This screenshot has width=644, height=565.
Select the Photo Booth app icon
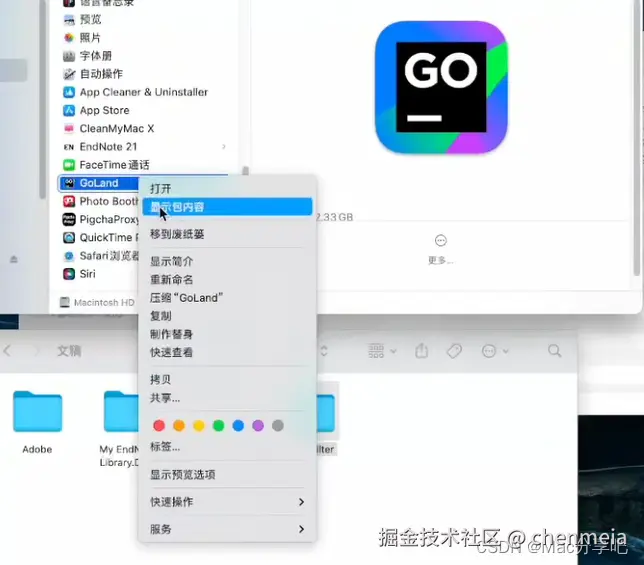(x=69, y=201)
